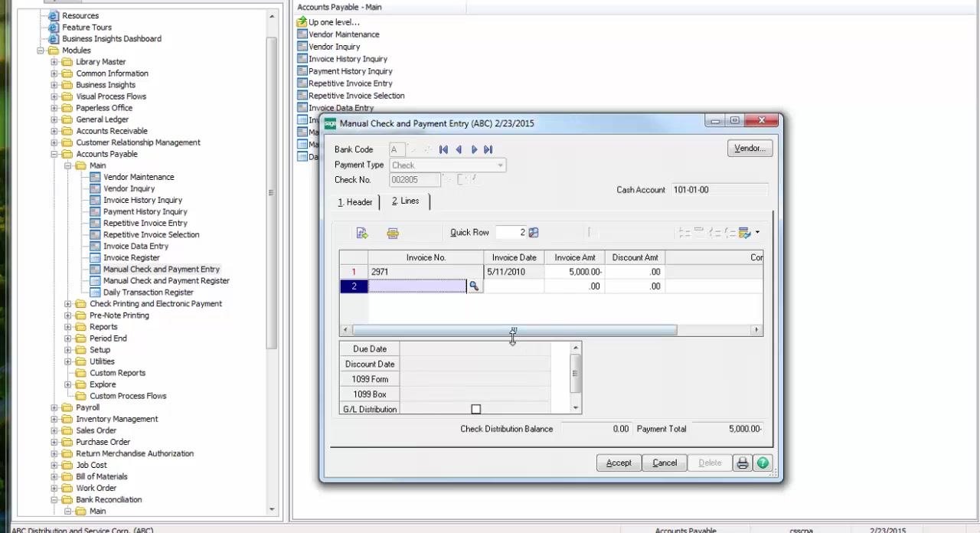Click Cancel button in payment dialog
Image resolution: width=980 pixels, height=533 pixels.
665,463
